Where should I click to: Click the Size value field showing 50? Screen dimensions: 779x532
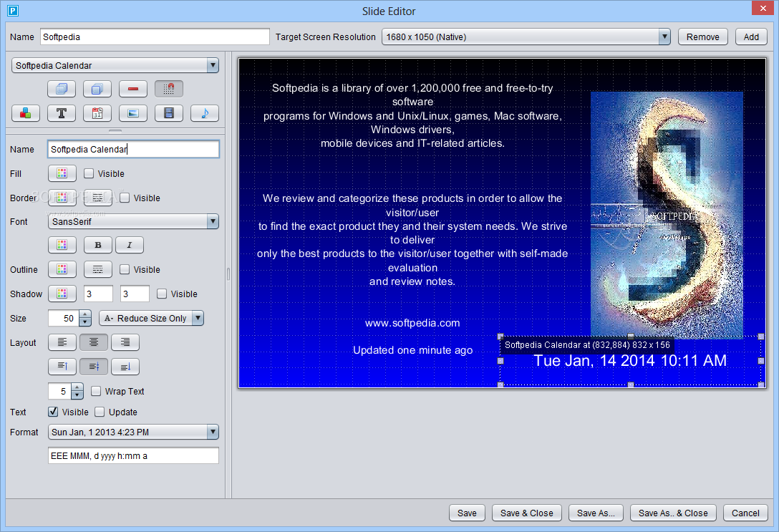click(x=64, y=318)
